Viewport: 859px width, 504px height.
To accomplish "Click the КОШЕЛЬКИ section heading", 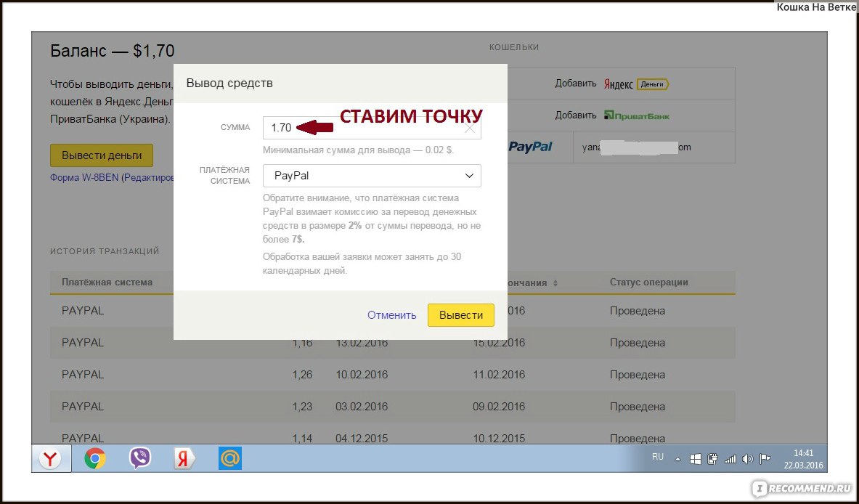I will [x=514, y=48].
